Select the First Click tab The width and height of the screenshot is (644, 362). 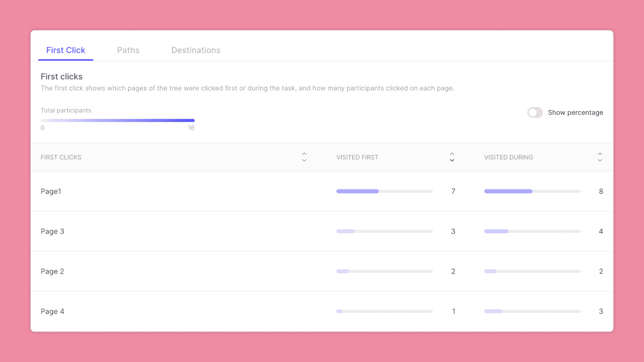tap(66, 50)
